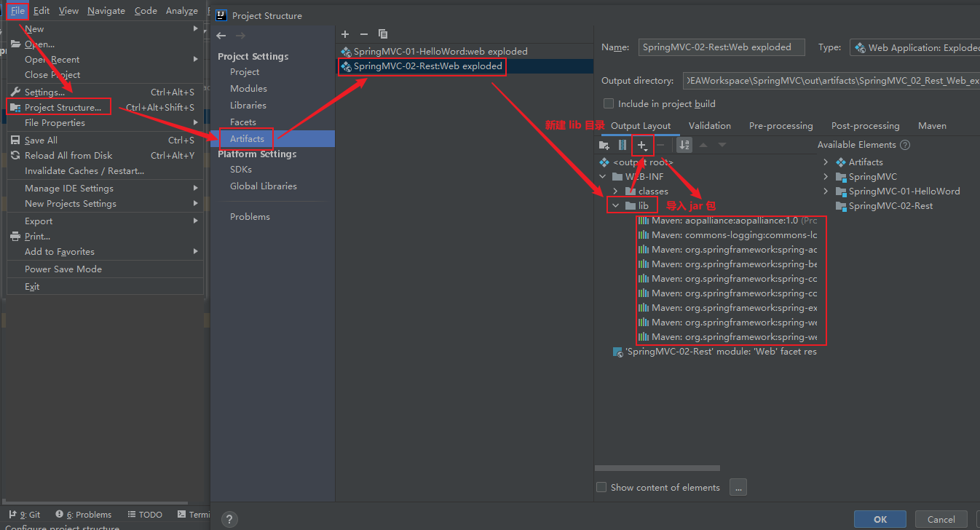Open the TODO tool window
Screen dimensions: 980x530
tap(145, 514)
